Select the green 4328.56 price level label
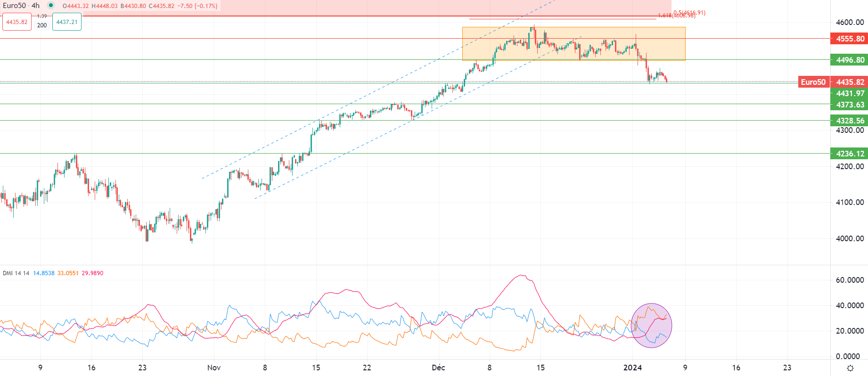 tap(849, 121)
